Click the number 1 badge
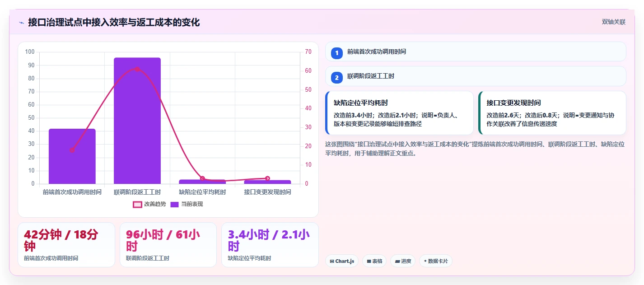This screenshot has width=644, height=285. pos(337,53)
